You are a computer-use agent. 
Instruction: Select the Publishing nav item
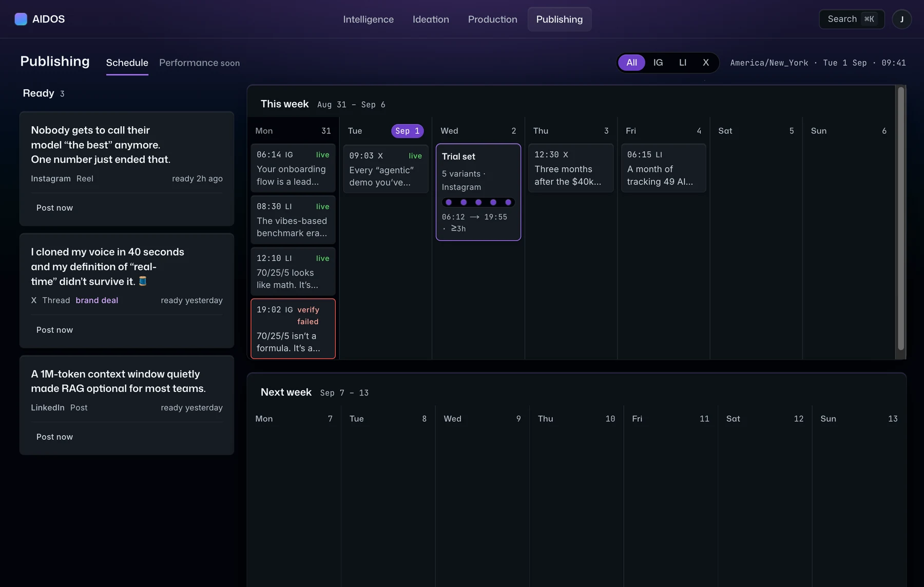(x=559, y=19)
